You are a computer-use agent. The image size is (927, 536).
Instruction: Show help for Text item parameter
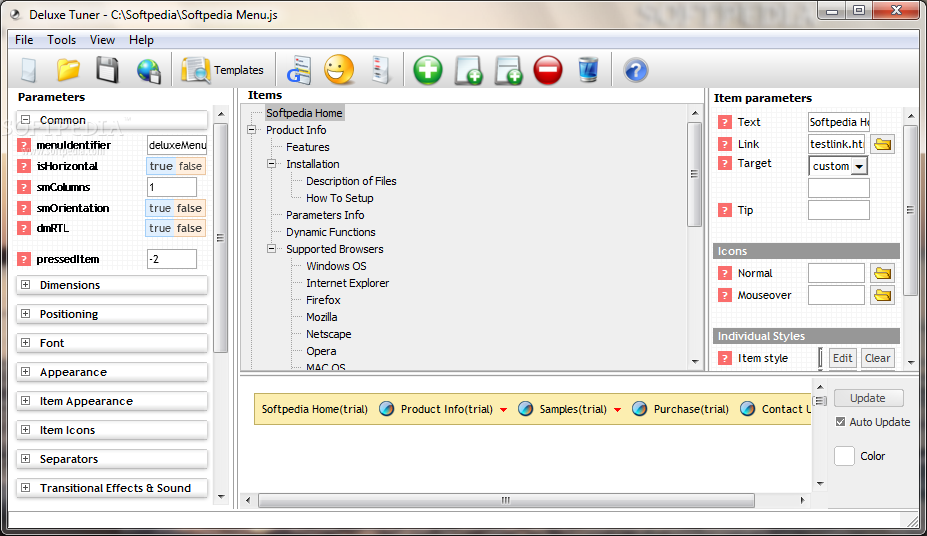(x=725, y=122)
